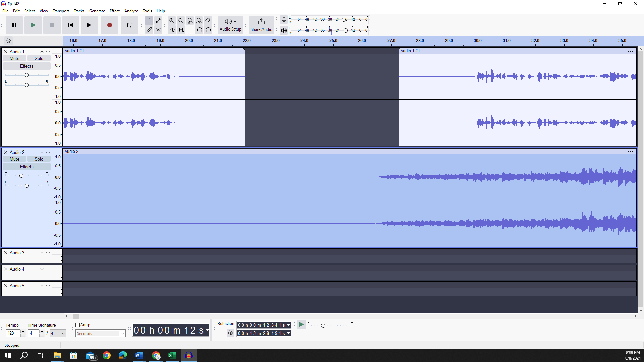Click the Loop toggle in transport toolbar
Image resolution: width=644 pixels, height=362 pixels.
129,25
